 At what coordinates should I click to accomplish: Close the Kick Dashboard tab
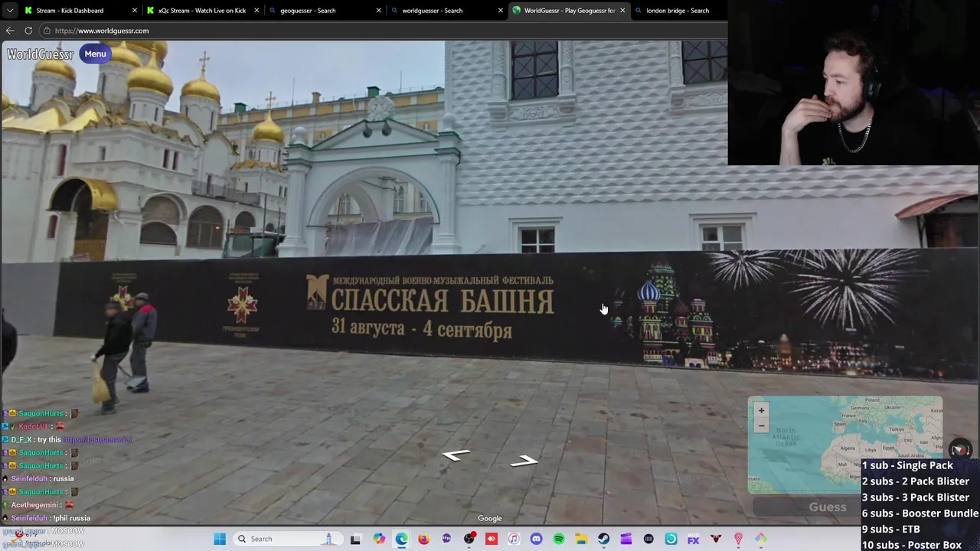pyautogui.click(x=135, y=11)
